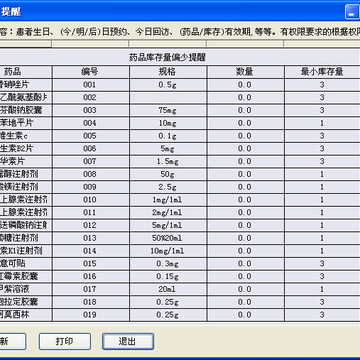Click the 50%20ml specification cell
Screen dimensions: 360x360
coord(168,238)
